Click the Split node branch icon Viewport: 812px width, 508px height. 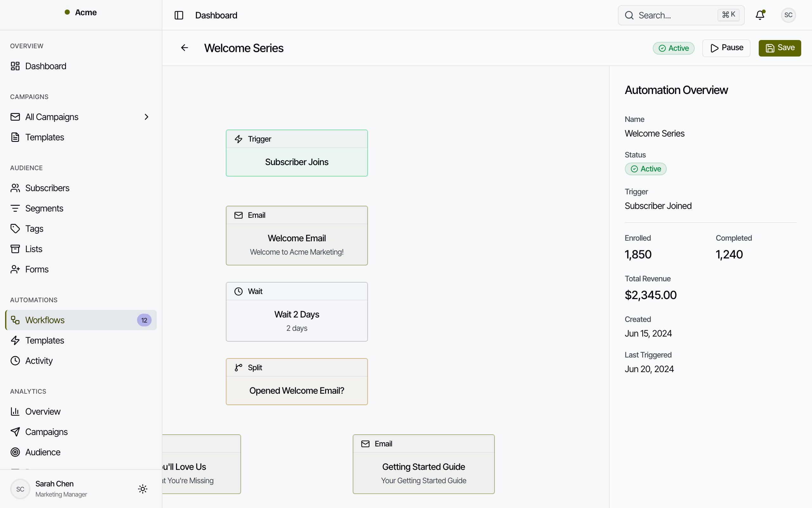(x=239, y=368)
